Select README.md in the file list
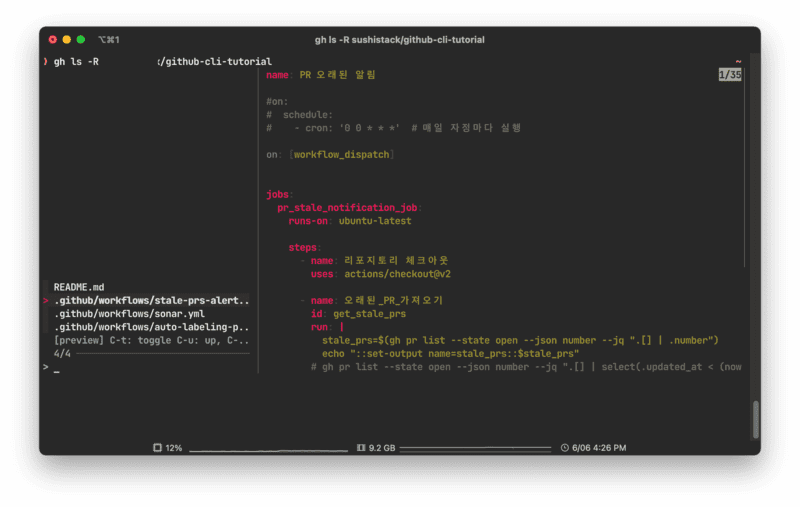This screenshot has height=507, width=800. click(x=79, y=287)
